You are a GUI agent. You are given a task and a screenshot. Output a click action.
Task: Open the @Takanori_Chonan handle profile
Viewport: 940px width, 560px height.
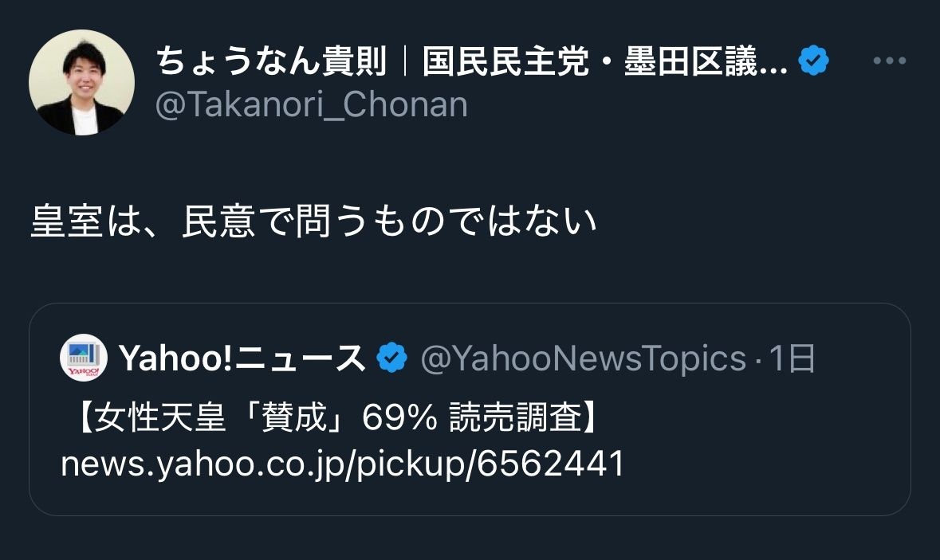[311, 104]
